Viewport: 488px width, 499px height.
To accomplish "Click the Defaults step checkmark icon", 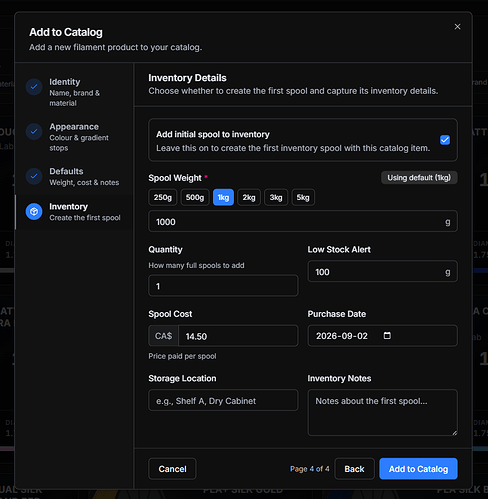I will (x=34, y=176).
